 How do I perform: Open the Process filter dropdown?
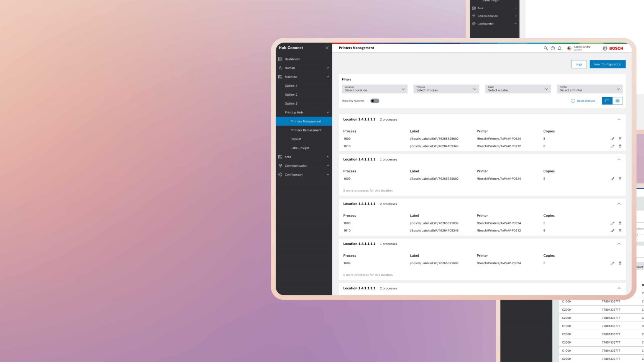tap(446, 89)
